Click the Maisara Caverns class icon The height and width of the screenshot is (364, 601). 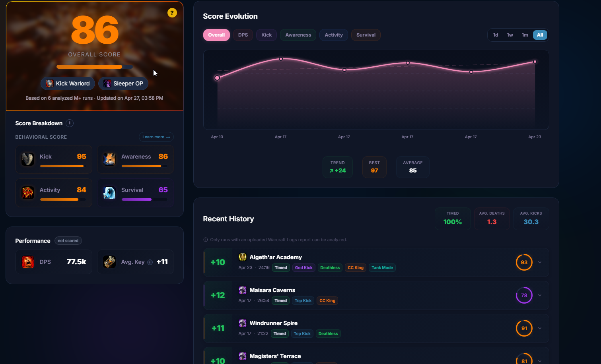[x=243, y=290]
